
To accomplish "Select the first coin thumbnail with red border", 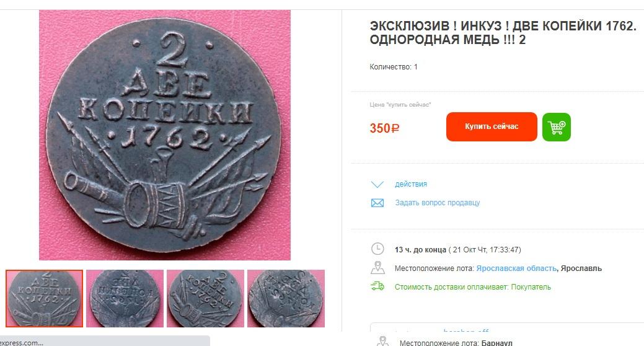I will [45, 298].
